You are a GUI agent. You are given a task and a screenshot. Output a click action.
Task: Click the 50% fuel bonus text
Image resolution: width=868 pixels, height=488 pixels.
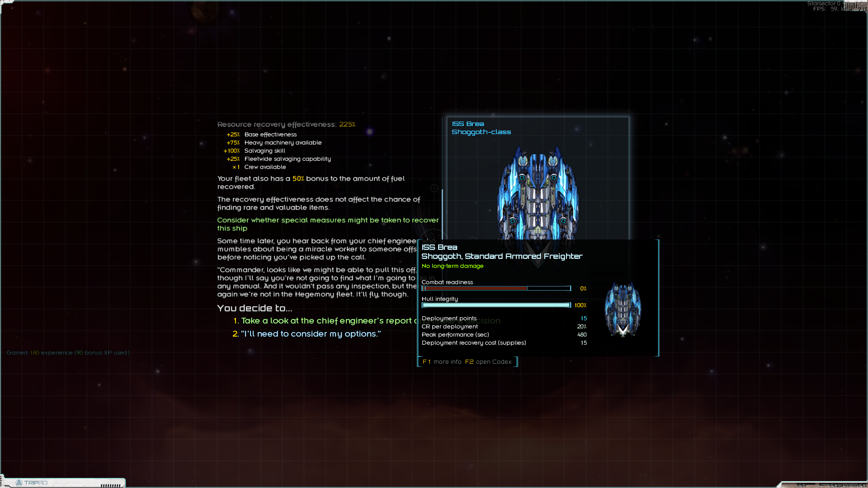(x=298, y=178)
